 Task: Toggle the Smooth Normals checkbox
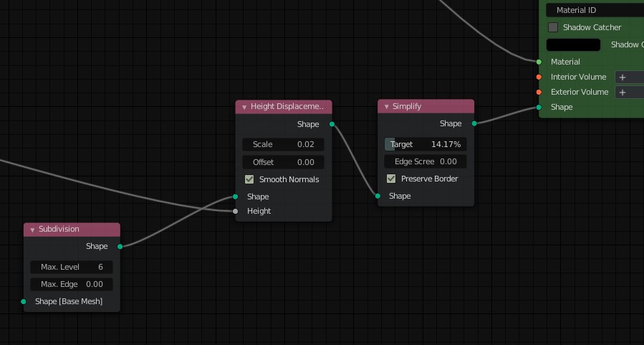(x=249, y=179)
